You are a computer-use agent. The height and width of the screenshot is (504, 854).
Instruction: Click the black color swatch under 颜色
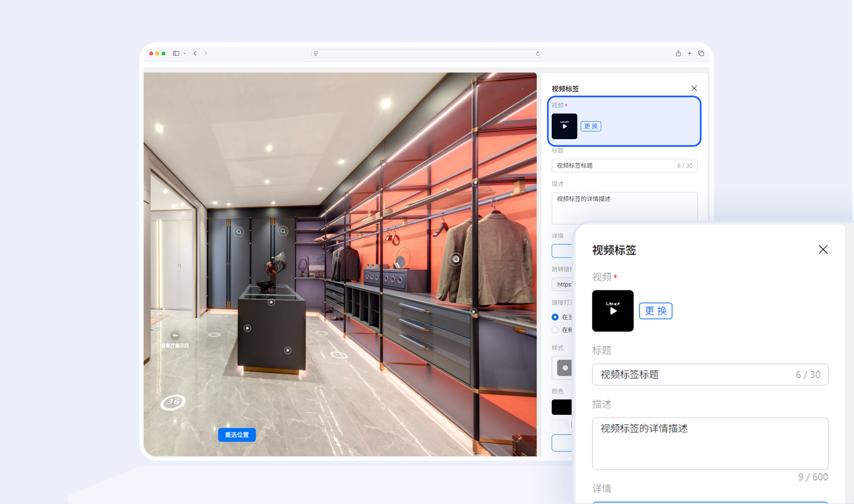561,407
